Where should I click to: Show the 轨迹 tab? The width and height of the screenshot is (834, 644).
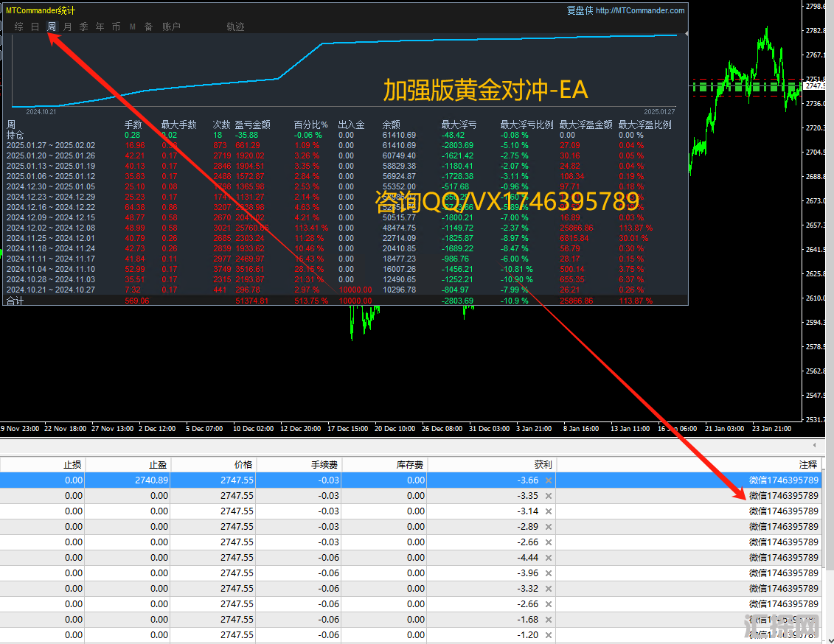235,27
